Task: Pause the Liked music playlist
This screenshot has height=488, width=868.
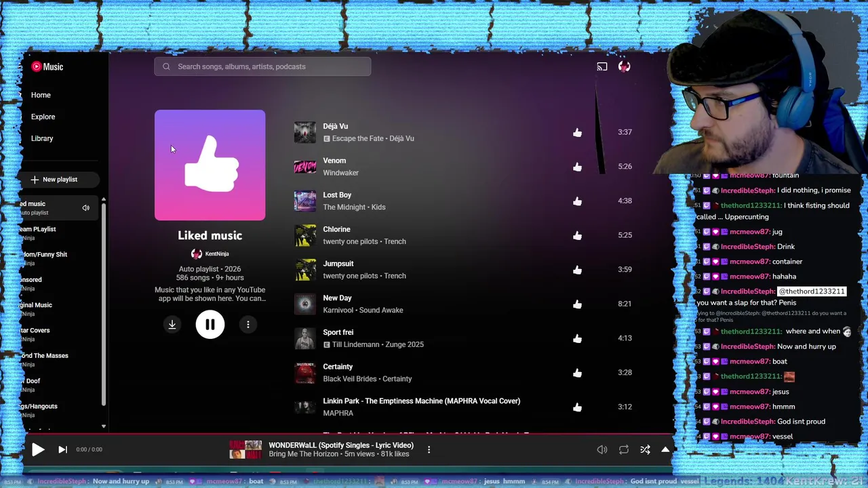Action: (210, 325)
